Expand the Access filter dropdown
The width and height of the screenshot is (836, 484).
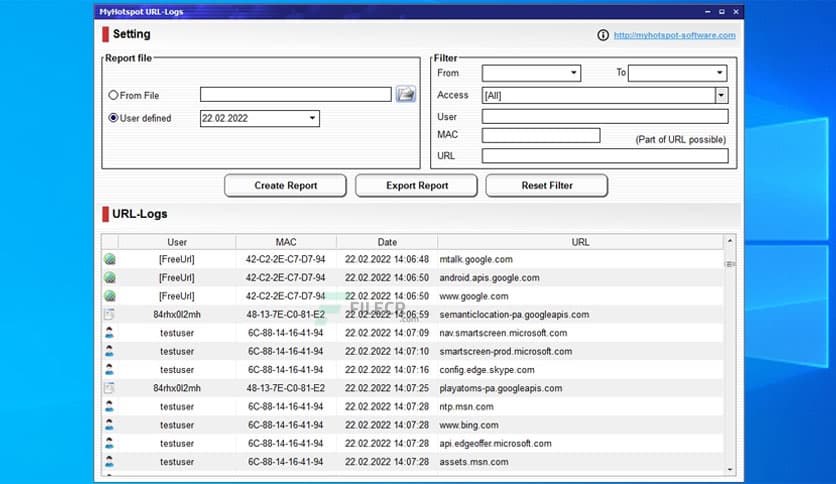tap(721, 95)
